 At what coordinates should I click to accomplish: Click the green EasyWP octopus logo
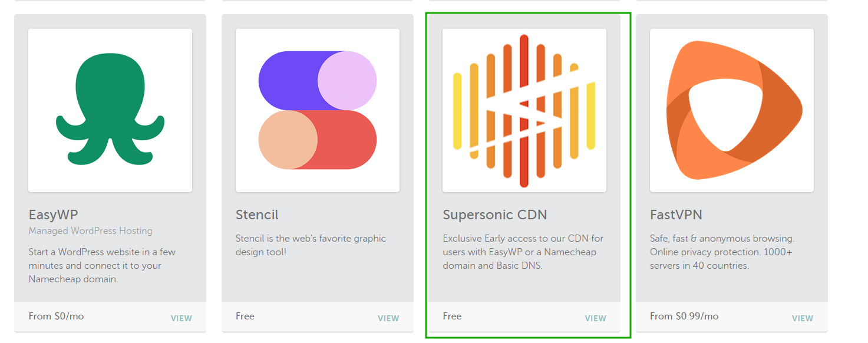point(110,110)
